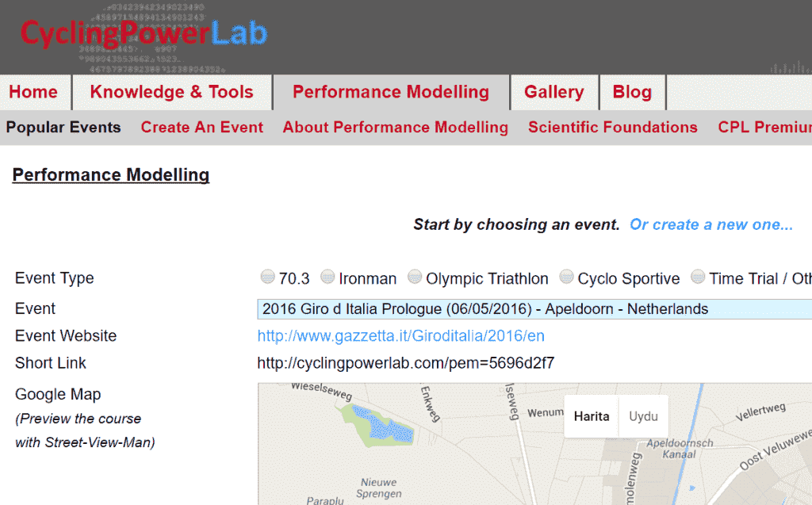812x505 pixels.
Task: Select the Olympic Triathlon radio button
Action: point(415,277)
